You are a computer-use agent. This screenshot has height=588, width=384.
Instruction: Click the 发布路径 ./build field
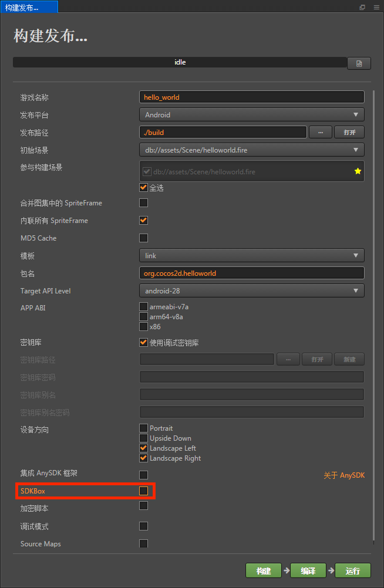click(223, 133)
